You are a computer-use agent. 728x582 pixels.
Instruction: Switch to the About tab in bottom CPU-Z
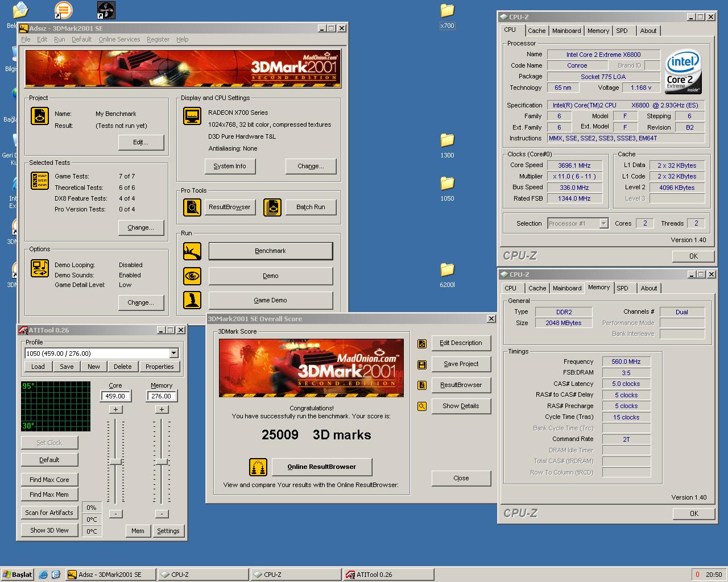pos(649,288)
